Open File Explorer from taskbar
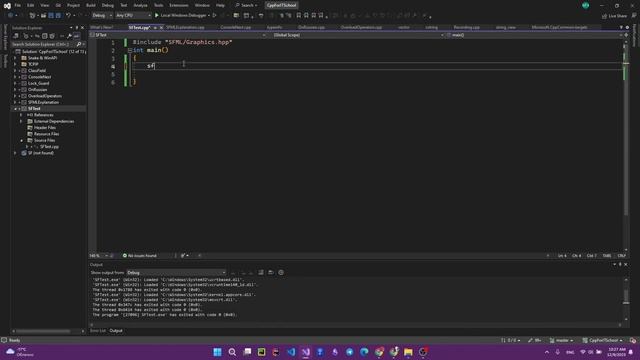This screenshot has height=360, width=640. 408,352
